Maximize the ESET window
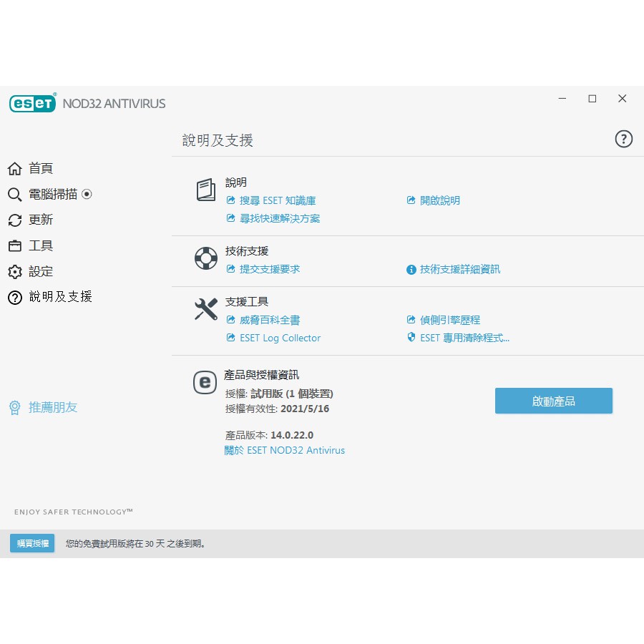Viewport: 644px width, 644px height. (x=592, y=99)
